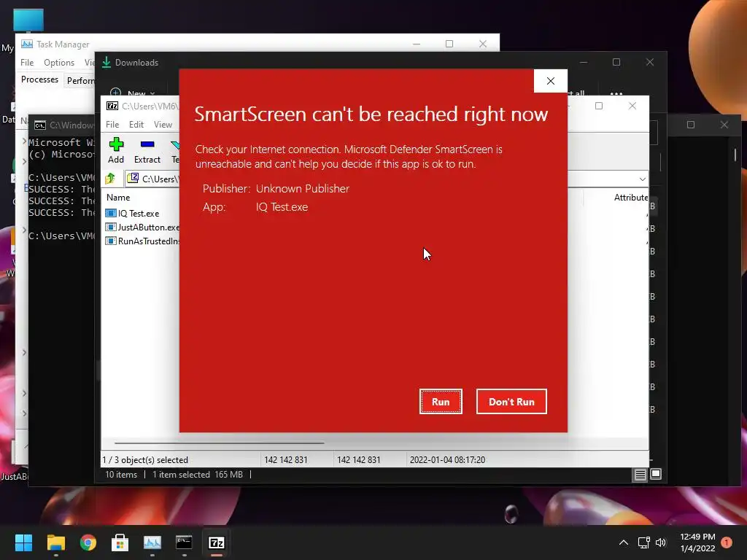Switch to 7-Zip via taskbar icon

(x=217, y=542)
